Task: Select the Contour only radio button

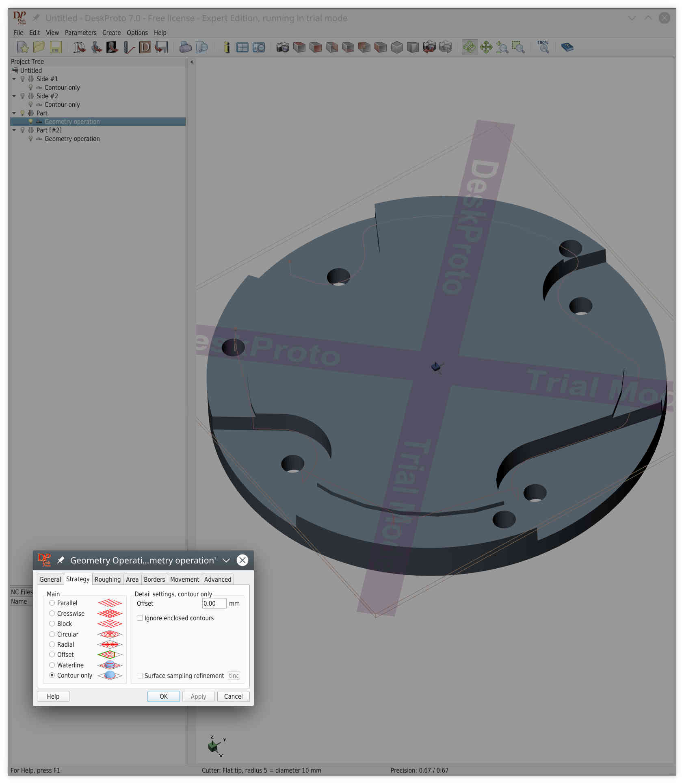Action: click(52, 675)
